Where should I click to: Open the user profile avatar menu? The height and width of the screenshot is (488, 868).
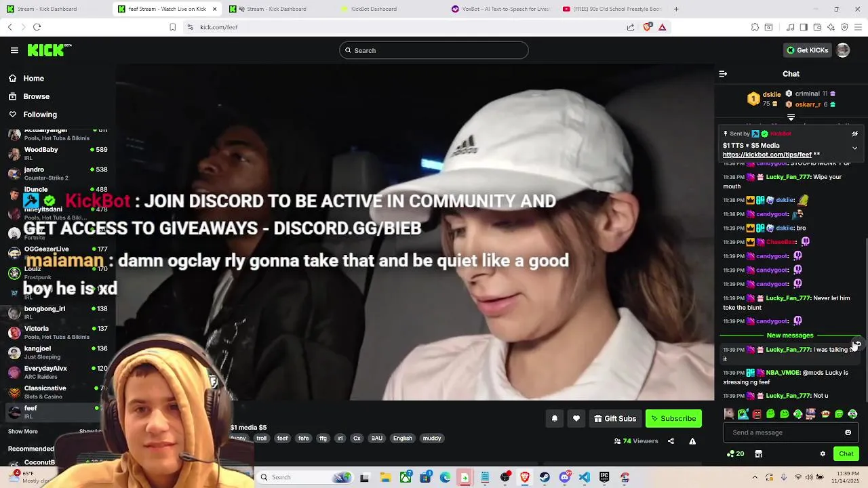coord(843,50)
